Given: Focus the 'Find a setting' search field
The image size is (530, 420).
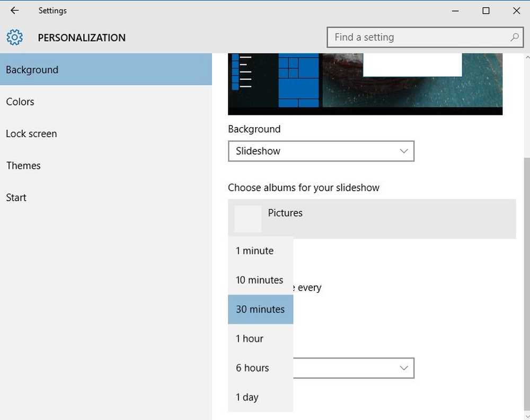Looking at the screenshot, I should point(419,38).
